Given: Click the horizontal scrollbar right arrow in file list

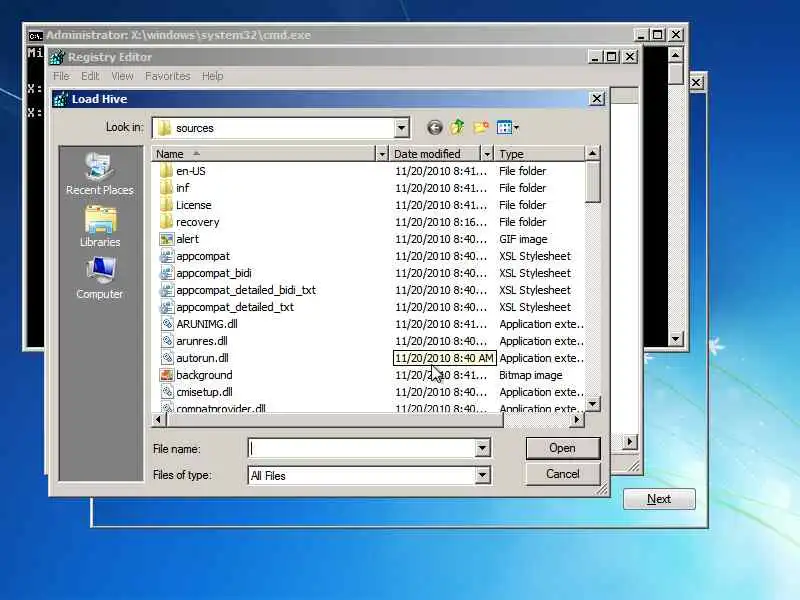Looking at the screenshot, I should click(577, 419).
